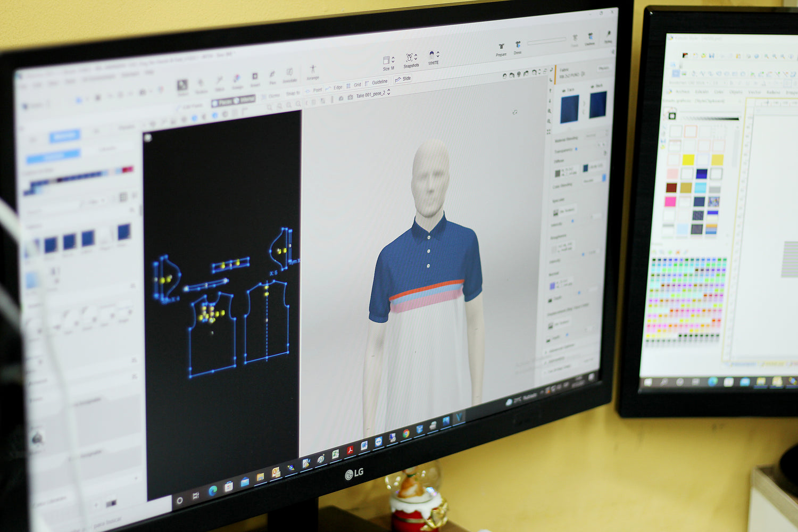
Task: Select the yellow swatch in the right monitor palette
Action: tap(688, 160)
